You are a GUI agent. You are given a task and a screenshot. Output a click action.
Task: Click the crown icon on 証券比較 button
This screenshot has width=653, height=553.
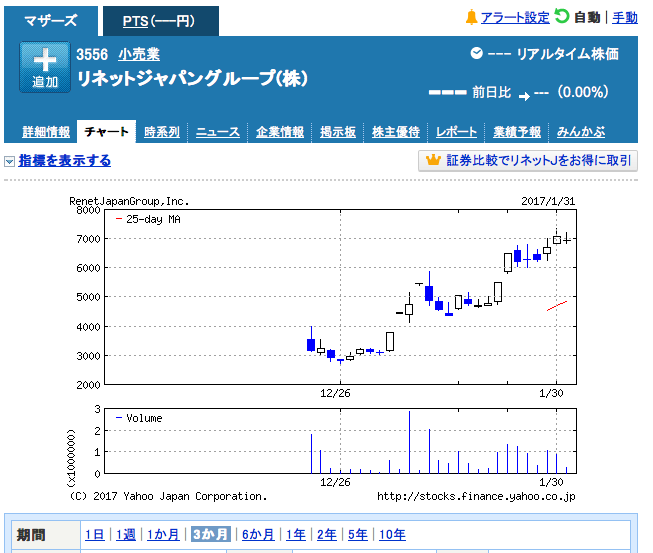(433, 160)
